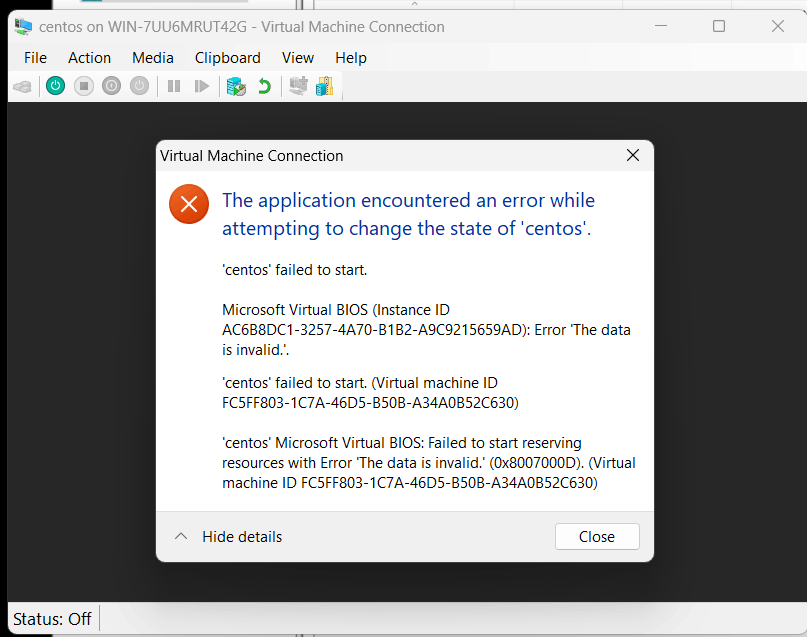Viewport: 807px width, 637px height.
Task: Create a checkpoint using toolbar icon
Action: 236,86
